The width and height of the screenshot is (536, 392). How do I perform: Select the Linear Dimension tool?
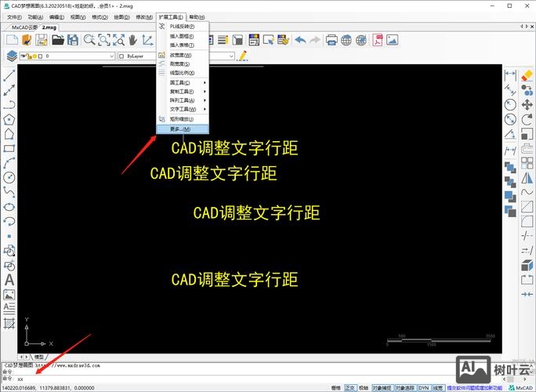(510, 74)
